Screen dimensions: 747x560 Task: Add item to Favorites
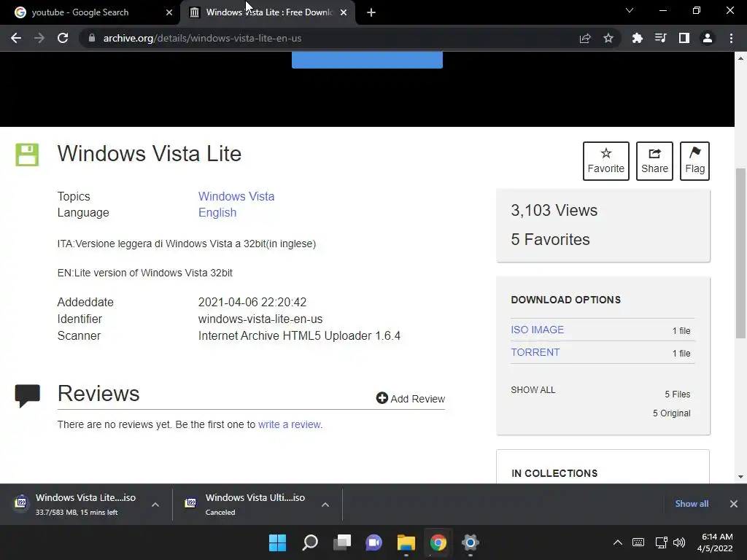coord(606,161)
